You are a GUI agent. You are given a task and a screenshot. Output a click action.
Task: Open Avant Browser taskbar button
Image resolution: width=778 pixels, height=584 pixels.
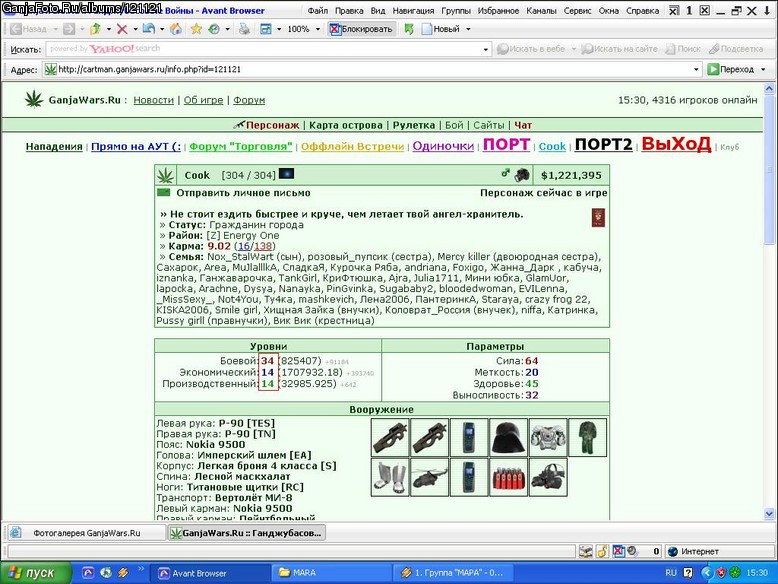210,573
